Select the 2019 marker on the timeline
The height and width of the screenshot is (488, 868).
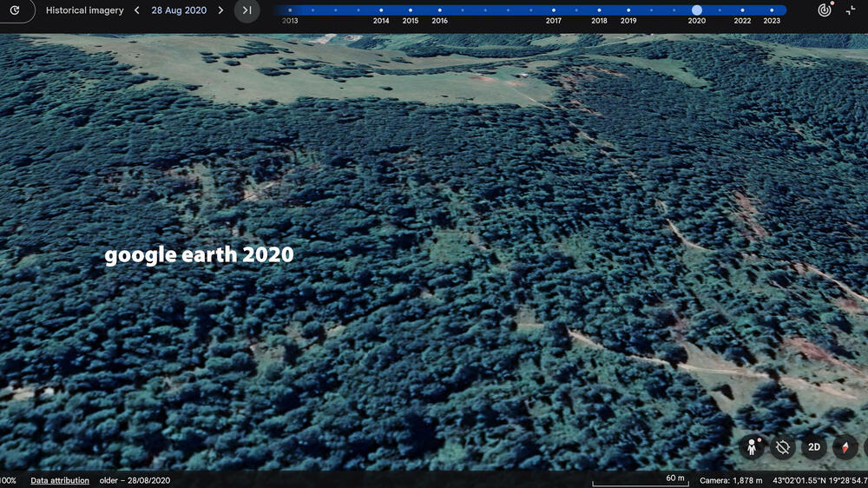[x=628, y=10]
